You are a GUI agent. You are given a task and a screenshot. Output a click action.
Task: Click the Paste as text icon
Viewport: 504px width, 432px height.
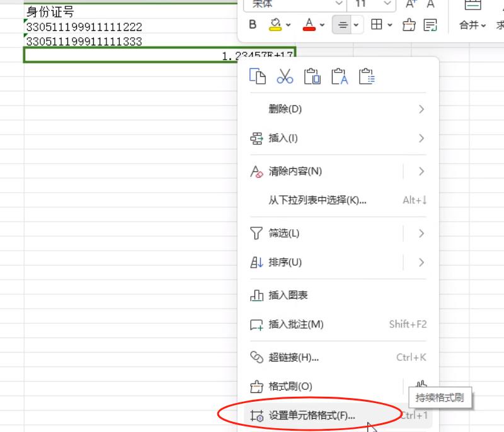(340, 76)
